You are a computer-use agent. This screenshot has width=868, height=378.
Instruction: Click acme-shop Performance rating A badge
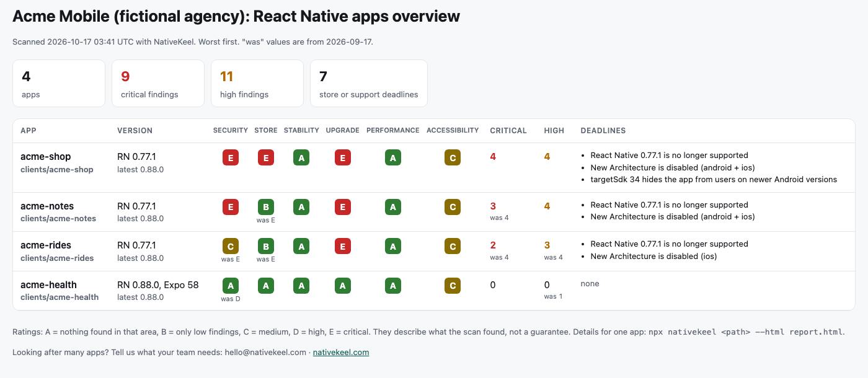pos(392,157)
